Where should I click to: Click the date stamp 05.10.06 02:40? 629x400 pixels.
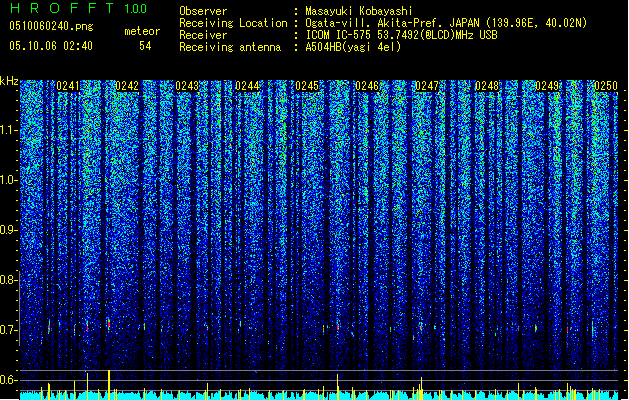point(51,46)
